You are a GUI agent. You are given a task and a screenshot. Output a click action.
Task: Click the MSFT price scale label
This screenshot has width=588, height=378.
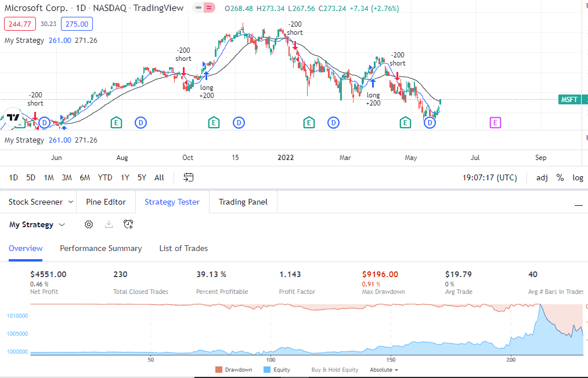click(x=569, y=100)
